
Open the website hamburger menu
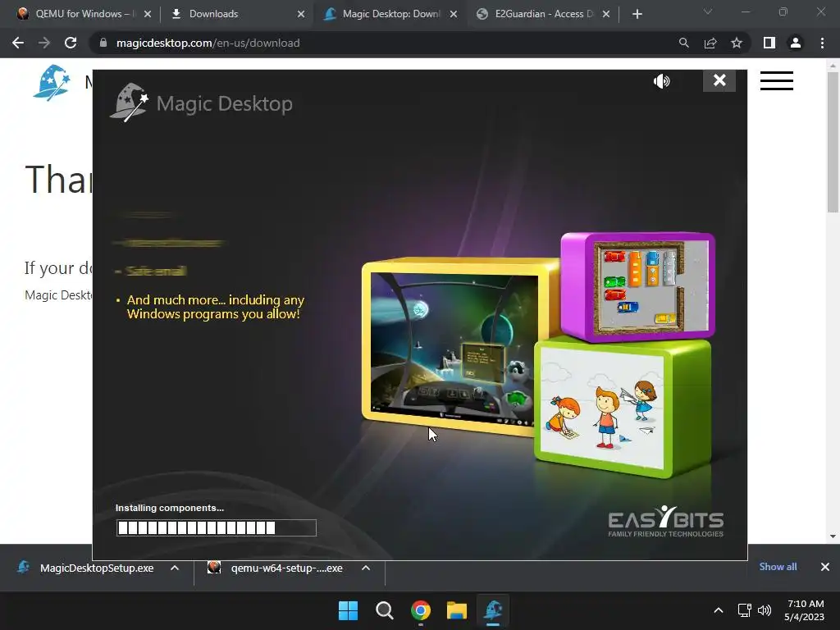(776, 81)
